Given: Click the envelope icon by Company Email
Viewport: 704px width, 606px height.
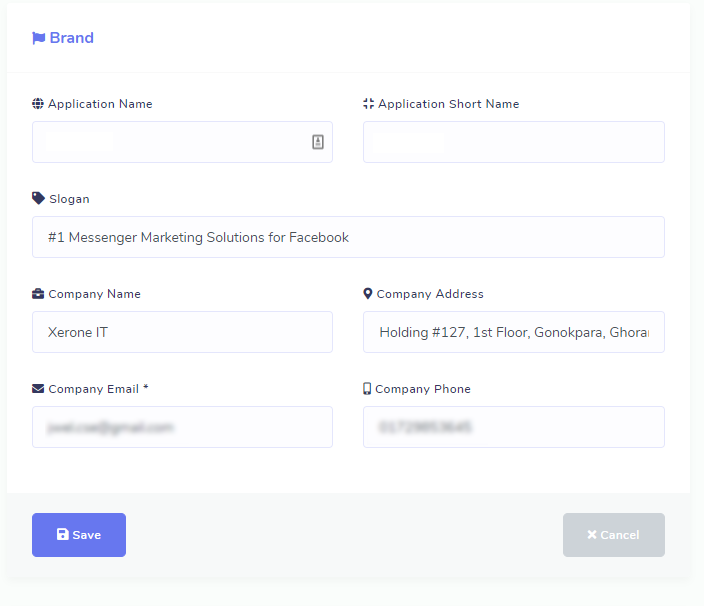Looking at the screenshot, I should pyautogui.click(x=38, y=389).
